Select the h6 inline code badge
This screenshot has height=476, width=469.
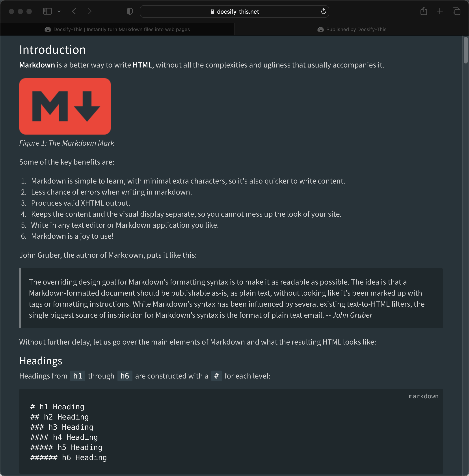click(125, 376)
